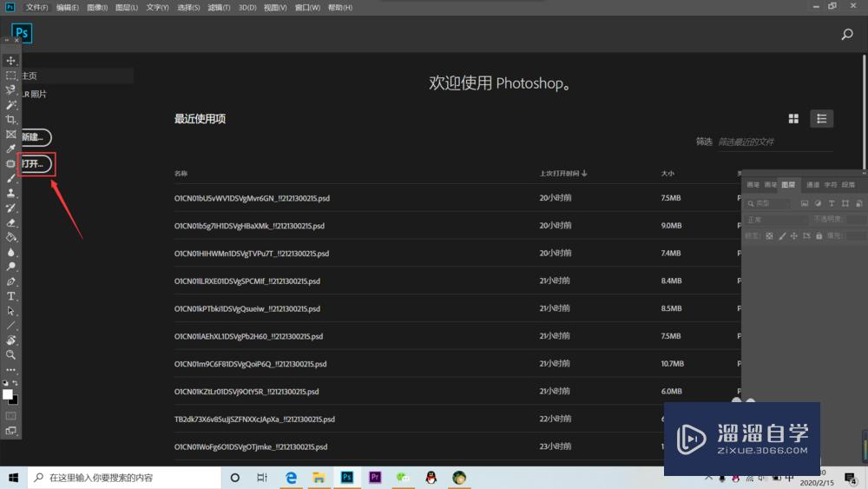Open Premiere Pro from taskbar
Image resolution: width=868 pixels, height=489 pixels.
pyautogui.click(x=375, y=478)
